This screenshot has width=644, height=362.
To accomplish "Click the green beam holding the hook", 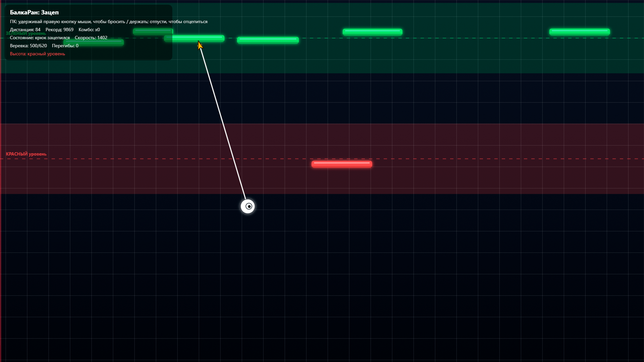I will click(194, 39).
